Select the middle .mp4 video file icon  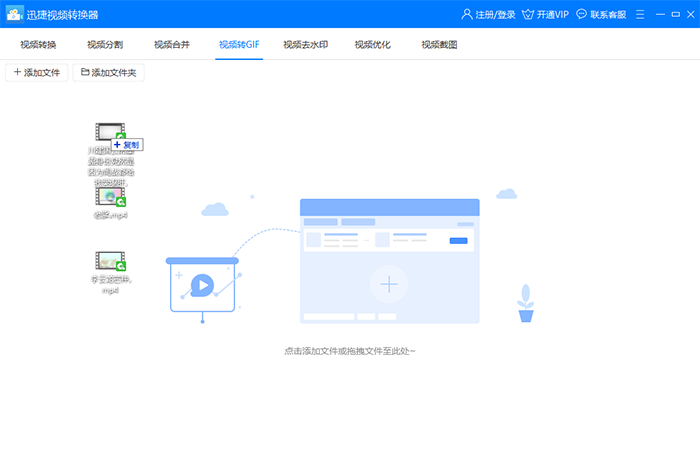pos(110,197)
